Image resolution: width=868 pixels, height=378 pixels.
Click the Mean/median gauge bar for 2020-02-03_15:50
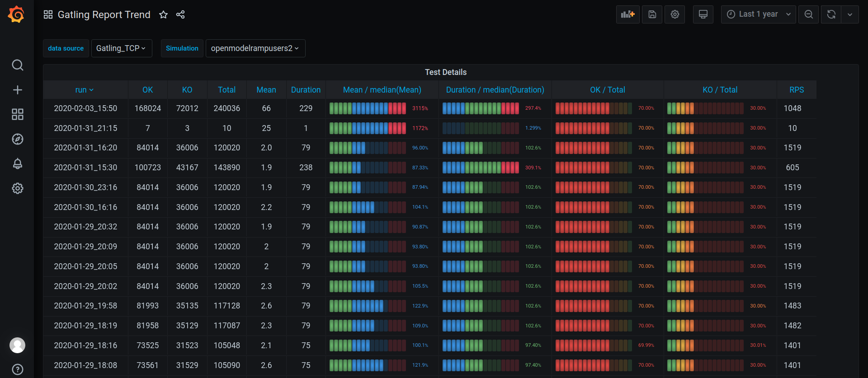pyautogui.click(x=368, y=108)
